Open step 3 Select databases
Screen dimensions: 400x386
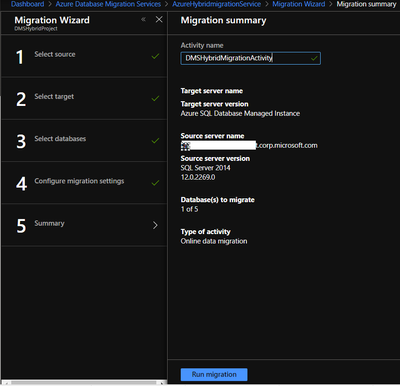pos(84,141)
